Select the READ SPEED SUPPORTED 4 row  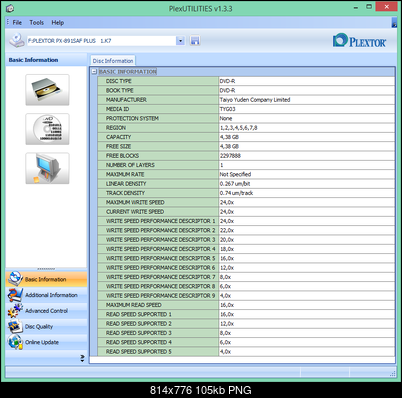(246, 342)
